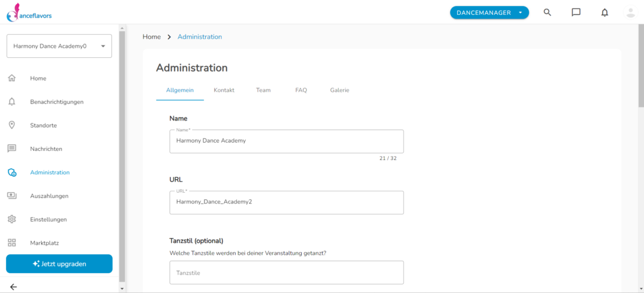Click the Home breadcrumb link
Viewport: 644px width, 293px height.
tap(151, 36)
